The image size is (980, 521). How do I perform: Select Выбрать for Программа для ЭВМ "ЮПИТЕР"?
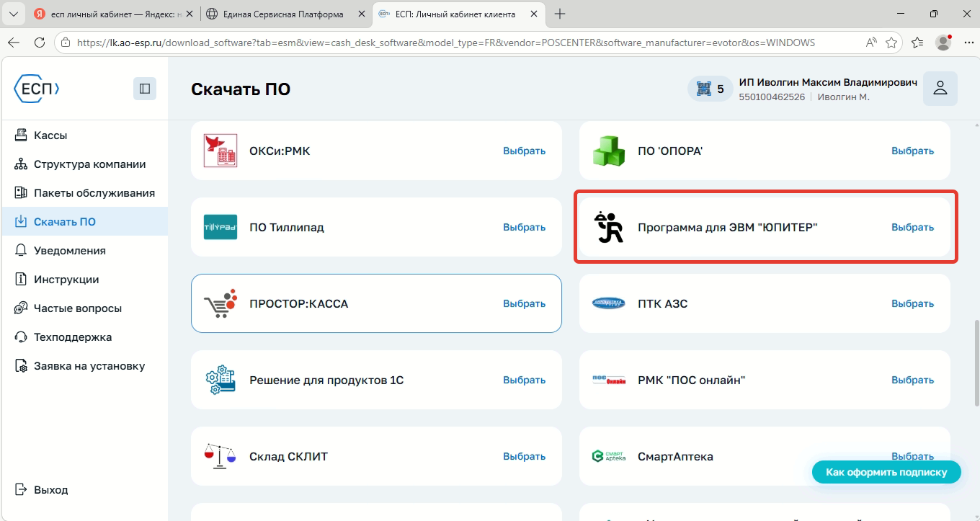tap(912, 227)
